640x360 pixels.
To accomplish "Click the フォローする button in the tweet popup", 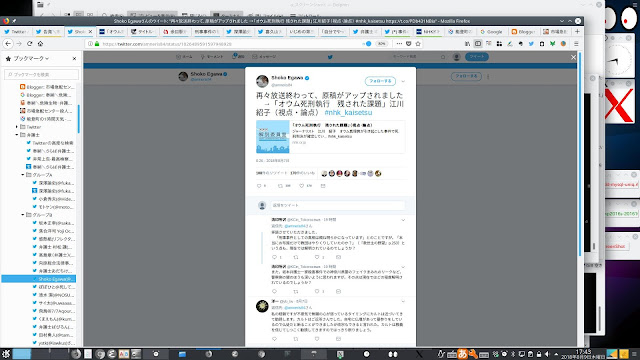I will coord(380,81).
